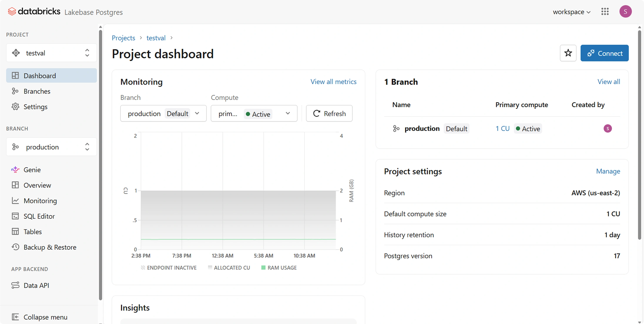The width and height of the screenshot is (644, 324).
Task: Click the SQL Editor icon
Action: point(15,216)
